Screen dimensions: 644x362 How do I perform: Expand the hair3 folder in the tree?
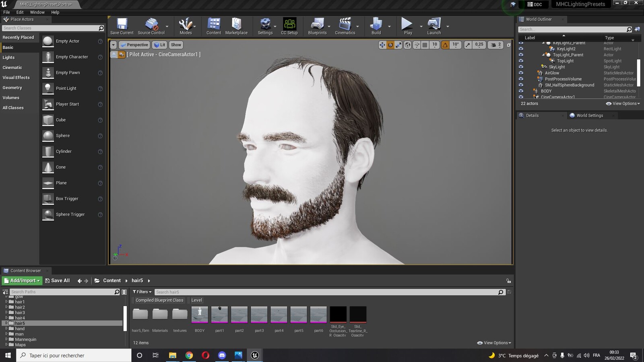[6, 313]
